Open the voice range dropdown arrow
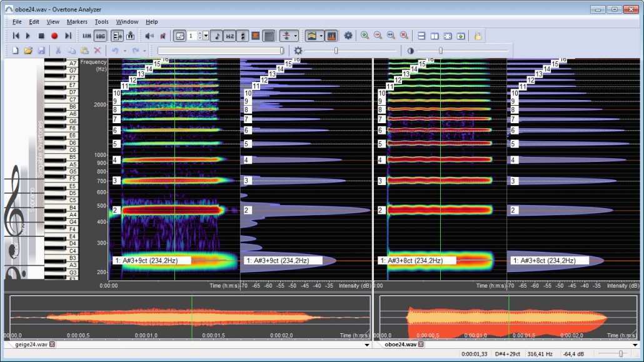This screenshot has height=362, width=644. click(x=294, y=36)
